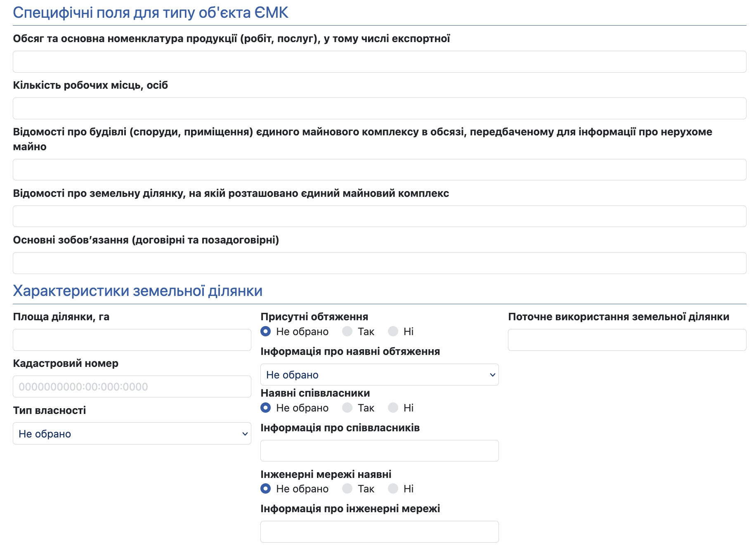This screenshot has height=558, width=756.
Task: Choose 'Не обрано' under Наявні співвласники
Action: [266, 408]
